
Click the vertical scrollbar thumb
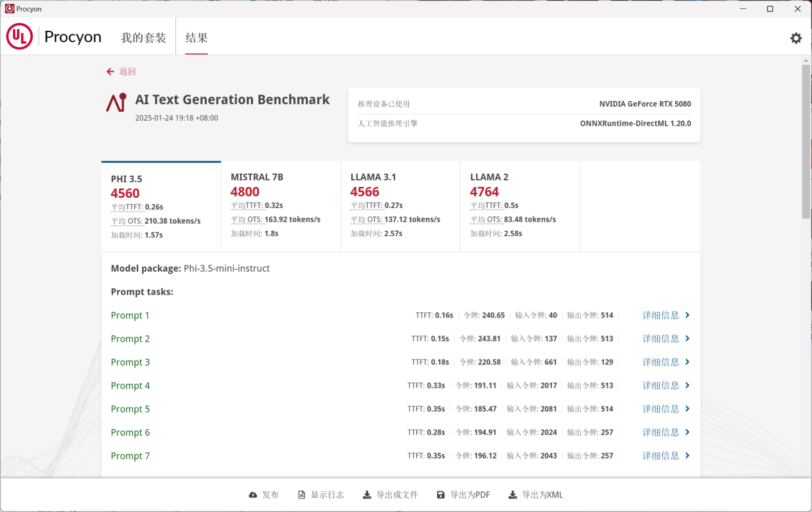[806, 141]
